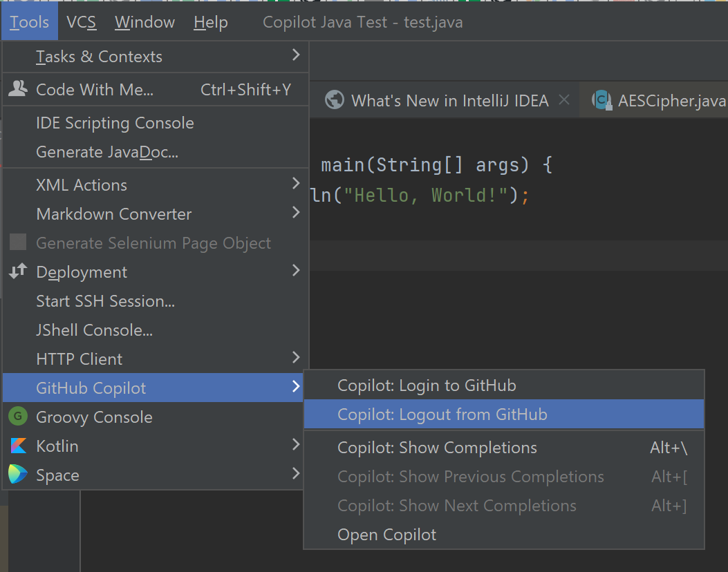Open the Window menu

point(144,22)
